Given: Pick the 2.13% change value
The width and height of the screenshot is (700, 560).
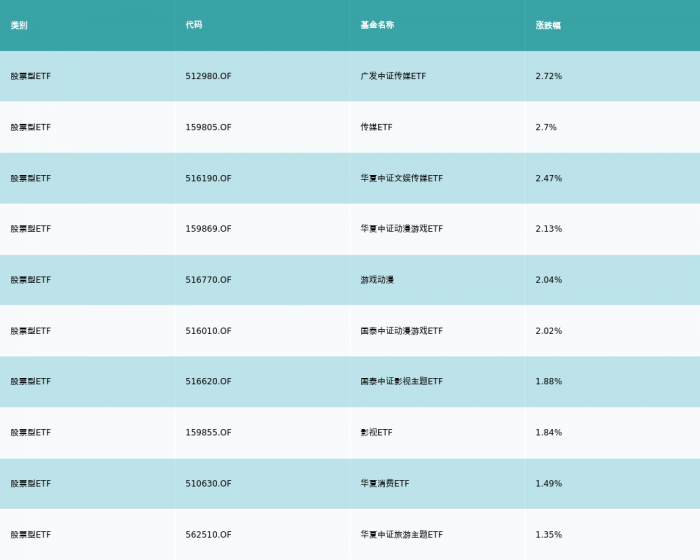Looking at the screenshot, I should click(549, 229).
